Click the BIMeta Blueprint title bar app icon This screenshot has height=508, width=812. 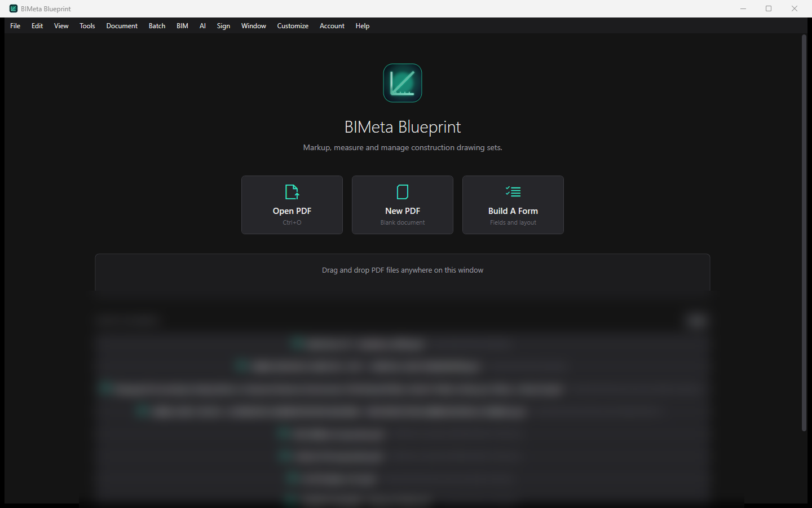tap(14, 8)
